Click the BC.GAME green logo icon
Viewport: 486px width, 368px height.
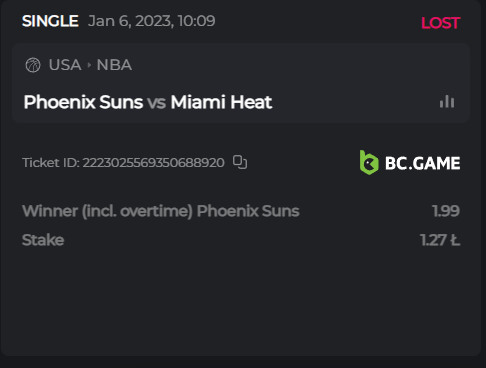(369, 163)
